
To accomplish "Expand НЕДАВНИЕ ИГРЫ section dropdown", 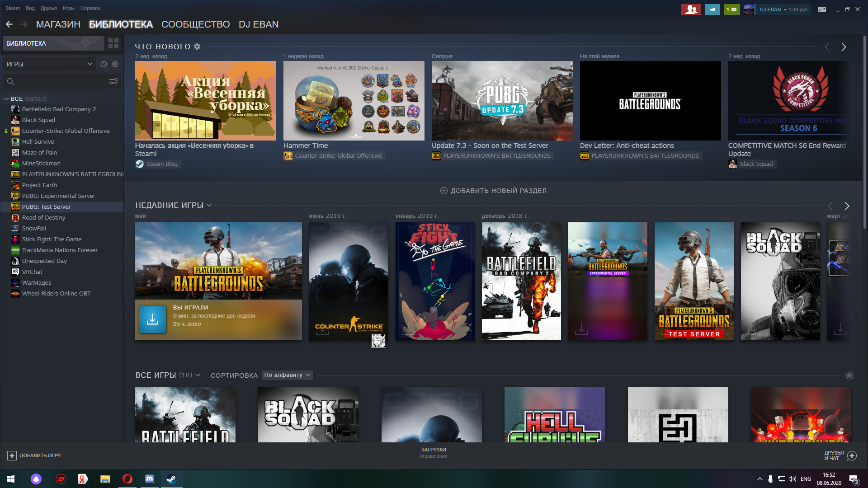I will (x=209, y=206).
